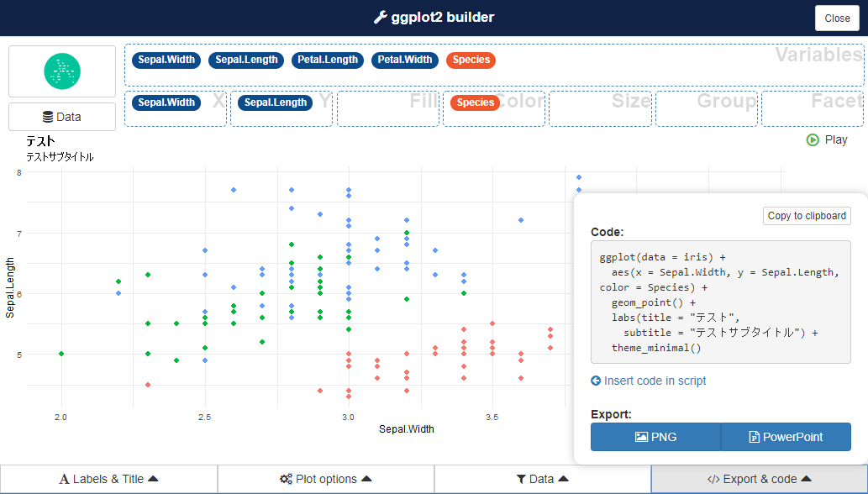868x494 pixels.
Task: Copy code to clipboard
Action: point(807,216)
